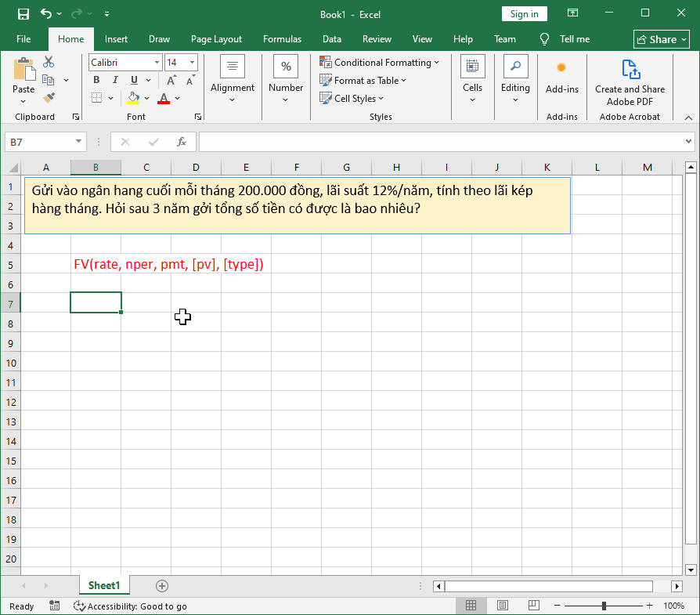Screen dimensions: 700x615
Task: Open the Insert ribbon tab
Action: [x=116, y=38]
